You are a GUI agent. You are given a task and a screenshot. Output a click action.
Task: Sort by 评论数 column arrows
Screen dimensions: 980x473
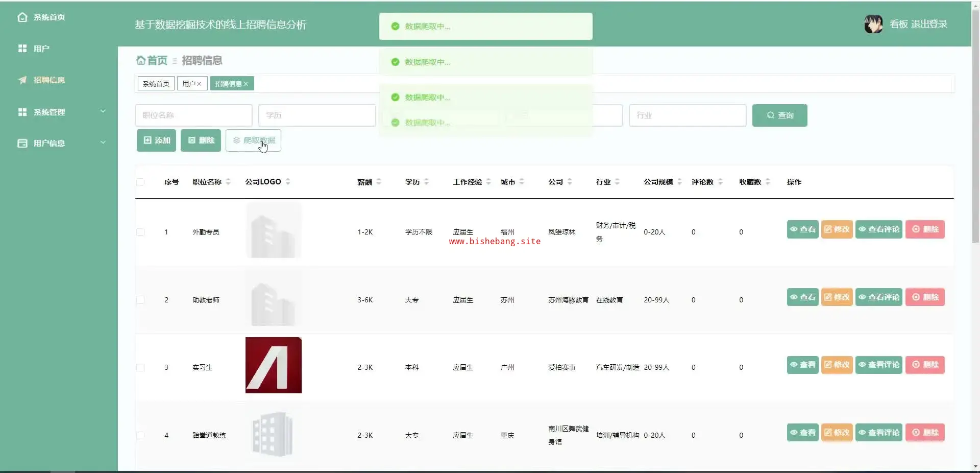(720, 182)
